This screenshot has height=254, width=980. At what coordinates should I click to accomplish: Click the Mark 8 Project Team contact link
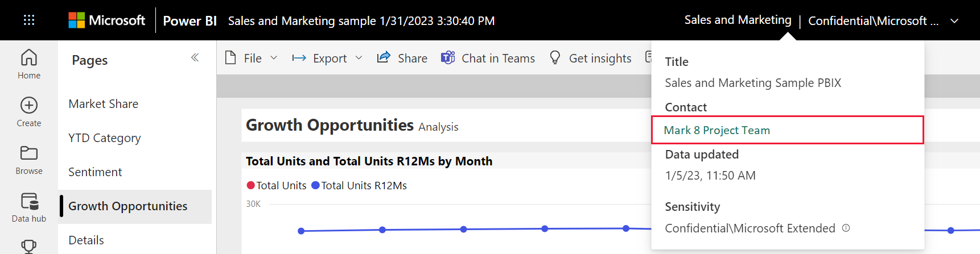[717, 130]
